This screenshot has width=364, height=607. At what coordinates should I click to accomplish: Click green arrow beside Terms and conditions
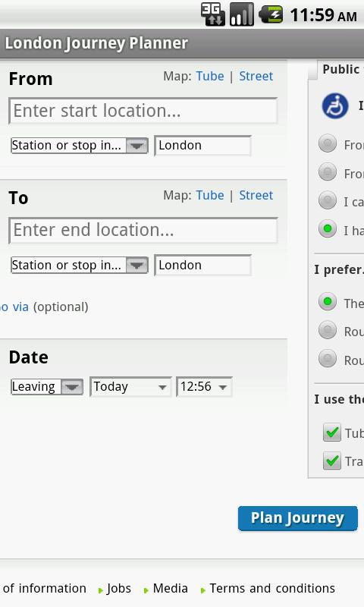point(203,590)
